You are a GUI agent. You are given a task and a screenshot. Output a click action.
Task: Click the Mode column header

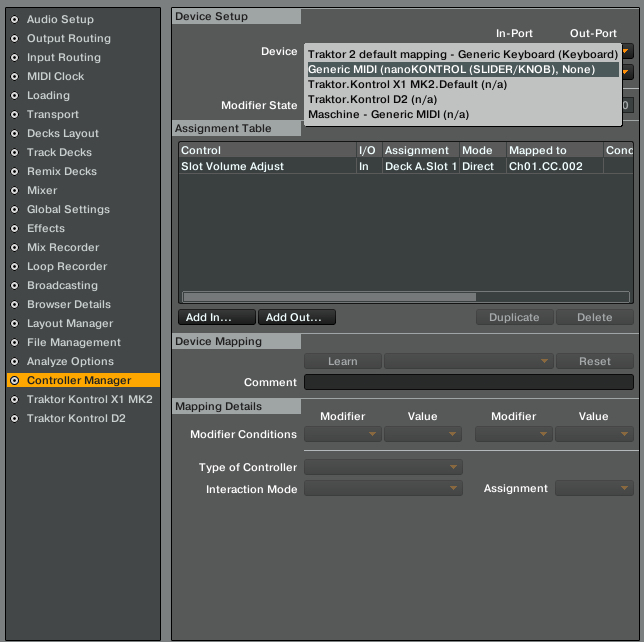click(x=483, y=150)
